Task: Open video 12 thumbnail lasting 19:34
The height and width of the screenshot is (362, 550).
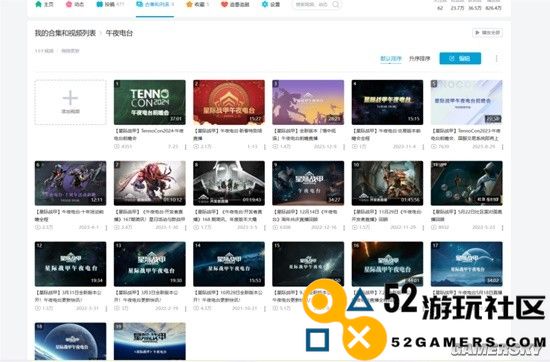Action: click(70, 264)
